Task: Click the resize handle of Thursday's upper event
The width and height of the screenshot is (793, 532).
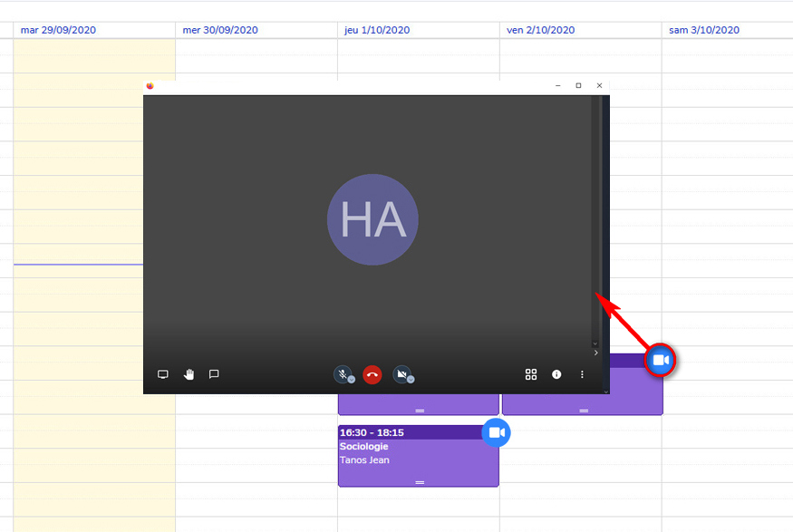Action: [x=420, y=411]
